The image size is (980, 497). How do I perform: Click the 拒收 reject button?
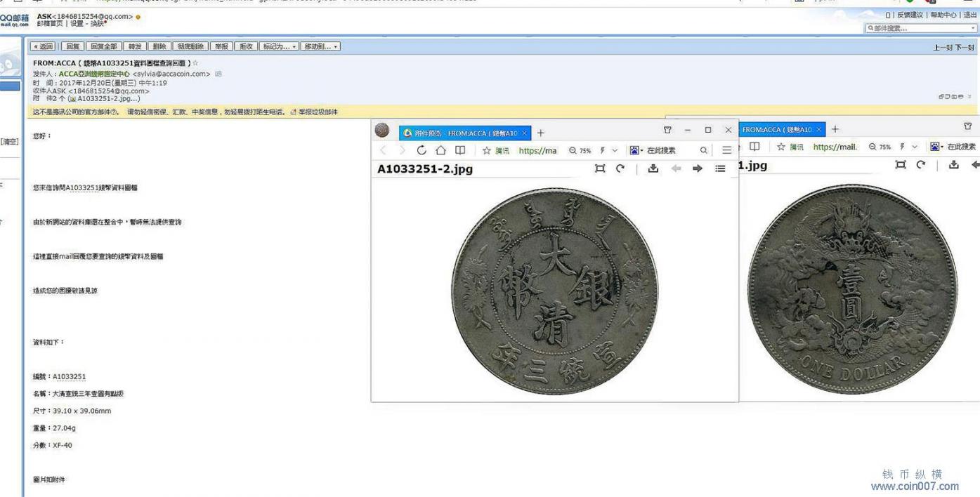pyautogui.click(x=246, y=46)
